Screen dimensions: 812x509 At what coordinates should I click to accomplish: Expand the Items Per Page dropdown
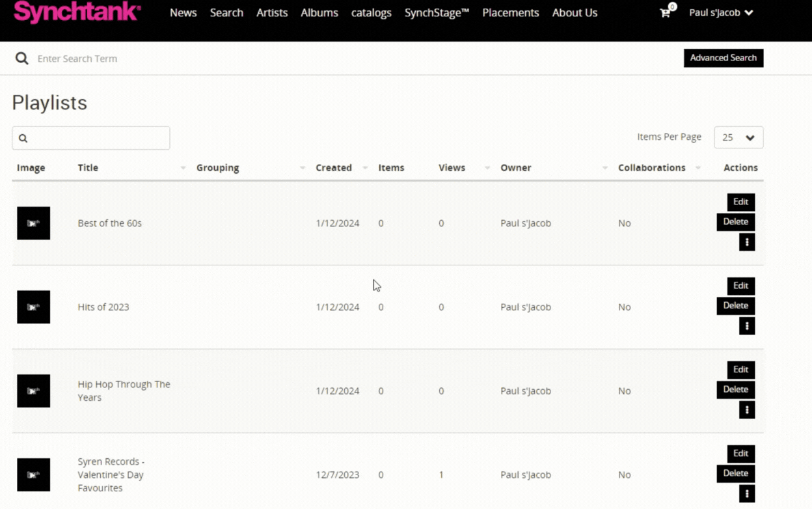click(738, 137)
